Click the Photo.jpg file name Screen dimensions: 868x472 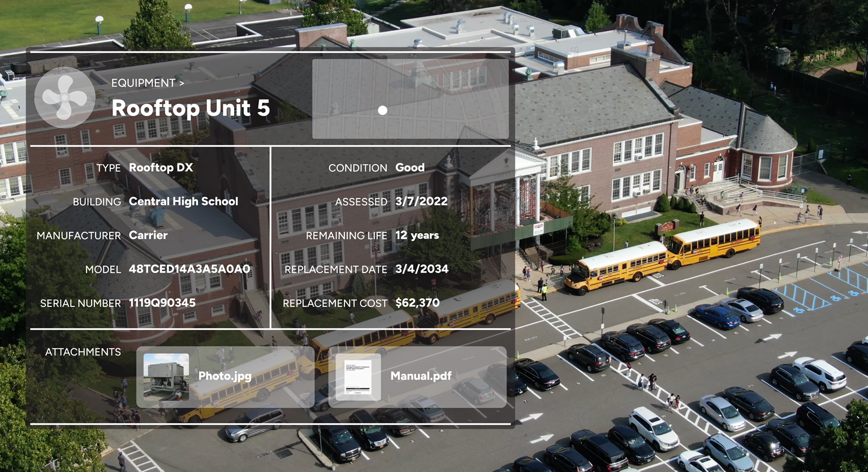[x=224, y=376]
